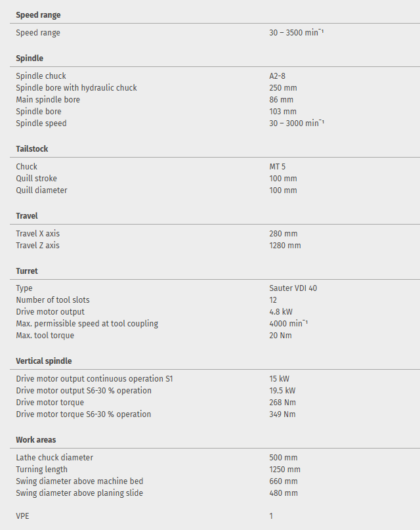Click the "Number of tool slots" label
Viewport: 420px width, 530px height.
(52, 300)
